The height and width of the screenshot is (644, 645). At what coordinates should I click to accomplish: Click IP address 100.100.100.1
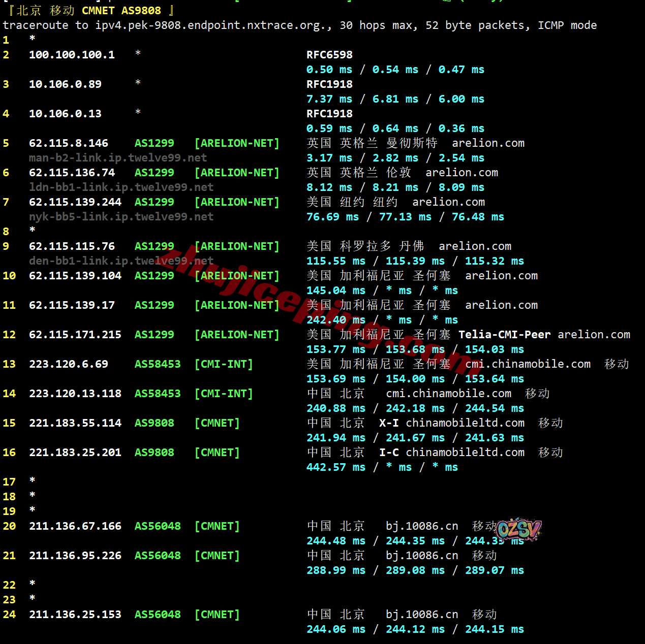tap(72, 55)
